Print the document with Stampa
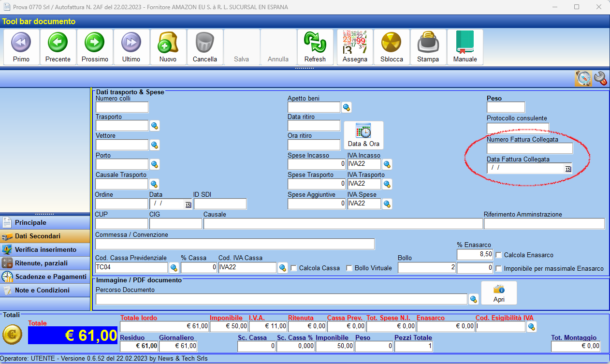The width and height of the screenshot is (610, 364). click(x=428, y=47)
